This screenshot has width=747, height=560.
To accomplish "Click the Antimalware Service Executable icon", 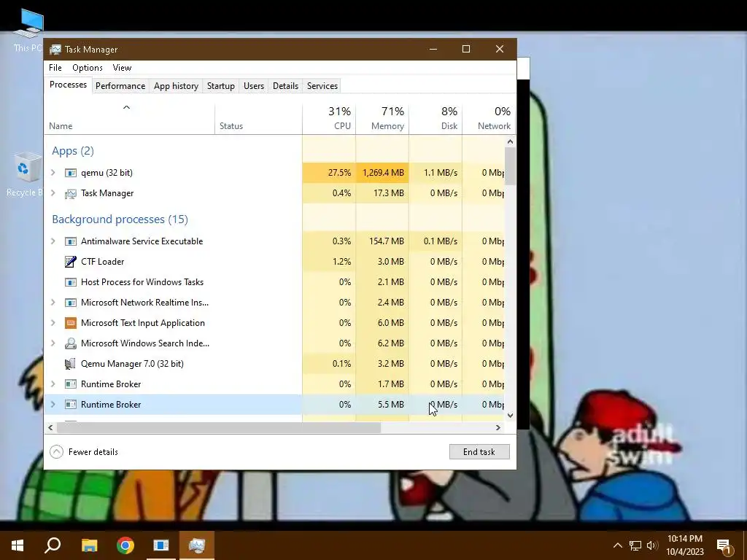I will coord(71,241).
